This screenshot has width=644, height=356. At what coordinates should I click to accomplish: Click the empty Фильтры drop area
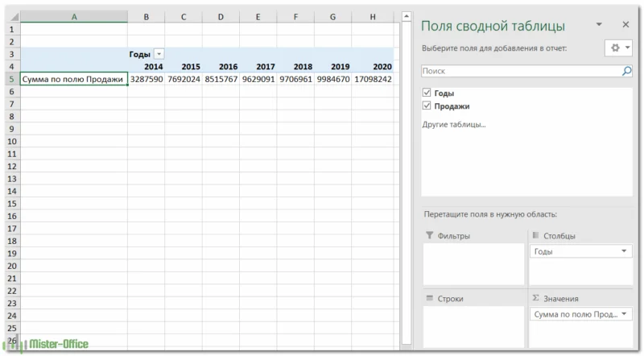pos(473,264)
